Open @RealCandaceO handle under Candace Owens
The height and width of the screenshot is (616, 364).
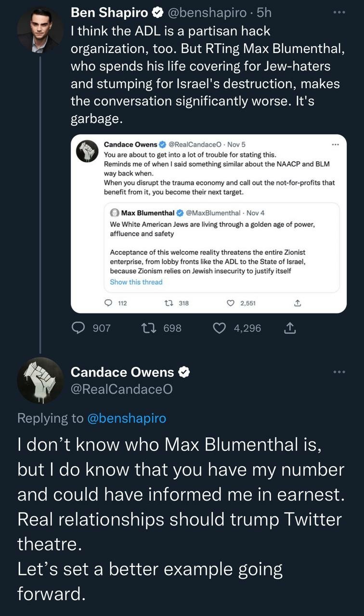[x=121, y=389]
